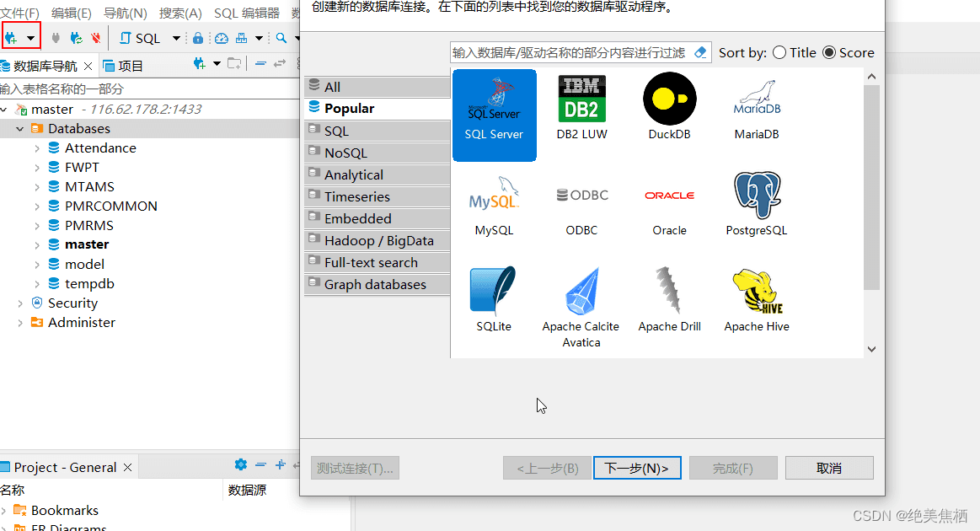This screenshot has height=531, width=980.
Task: Toggle link with editor arrows icon
Action: [280, 64]
